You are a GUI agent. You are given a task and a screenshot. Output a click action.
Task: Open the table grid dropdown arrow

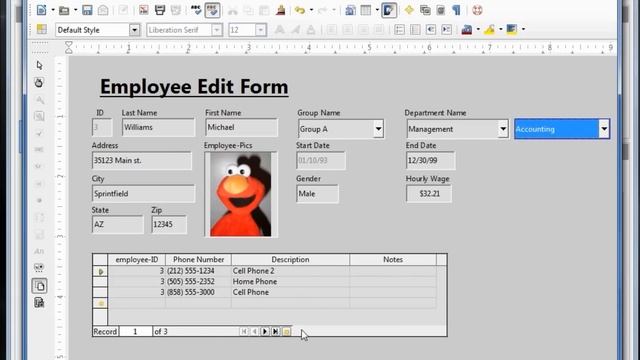[377, 10]
